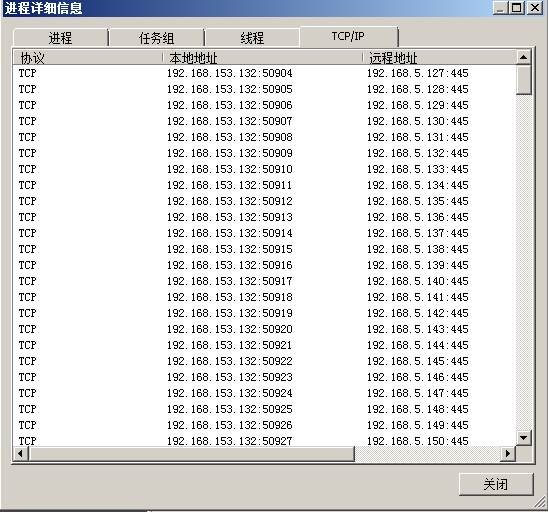Sort by the 本地地址 column header
The image size is (548, 512).
[262, 58]
